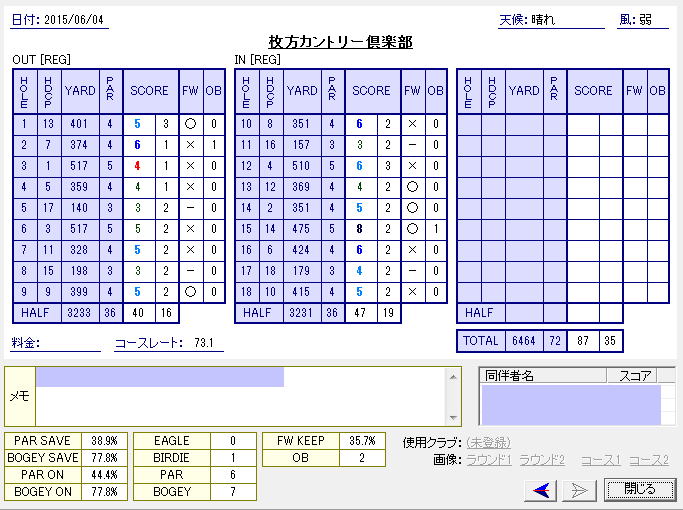Go to the next round with the forward arrow
683x510 pixels.
[x=579, y=490]
